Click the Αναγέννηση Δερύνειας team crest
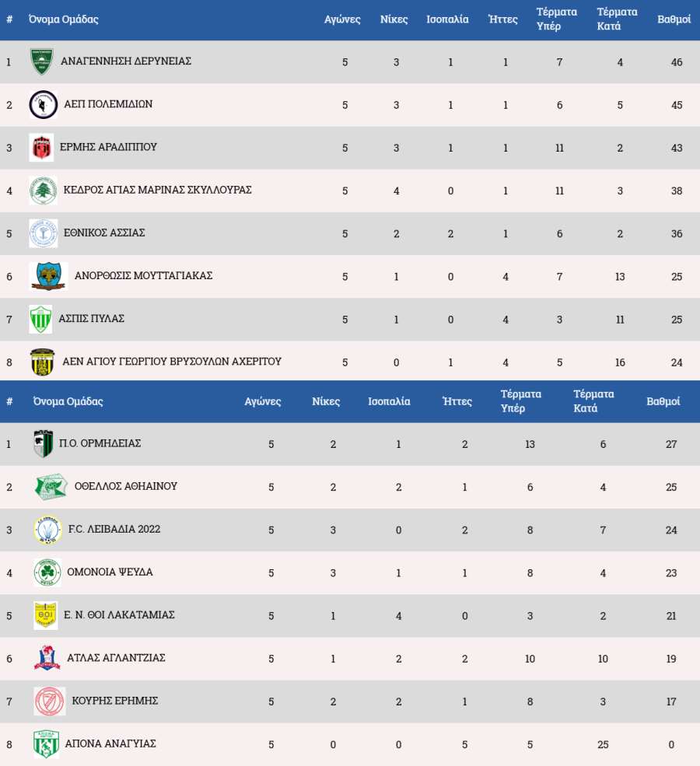Viewport: 700px width, 766px height. (x=42, y=61)
